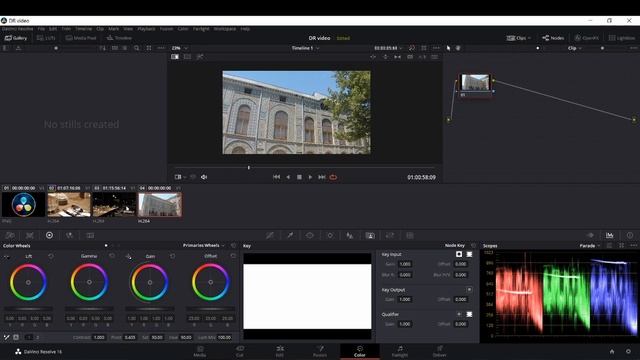This screenshot has height=360, width=640.
Task: Open the Edit menu
Action: point(53,29)
